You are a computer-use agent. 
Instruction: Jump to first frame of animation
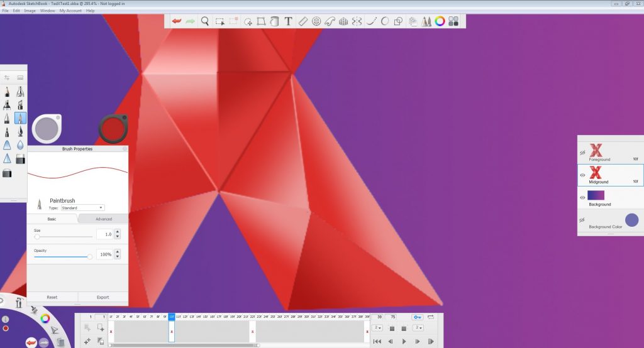pos(377,342)
